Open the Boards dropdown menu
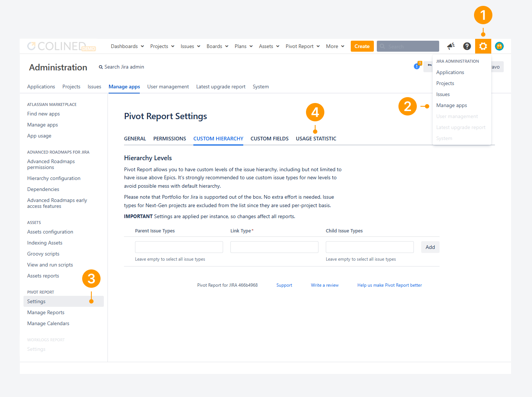This screenshot has height=397, width=532. pos(218,46)
